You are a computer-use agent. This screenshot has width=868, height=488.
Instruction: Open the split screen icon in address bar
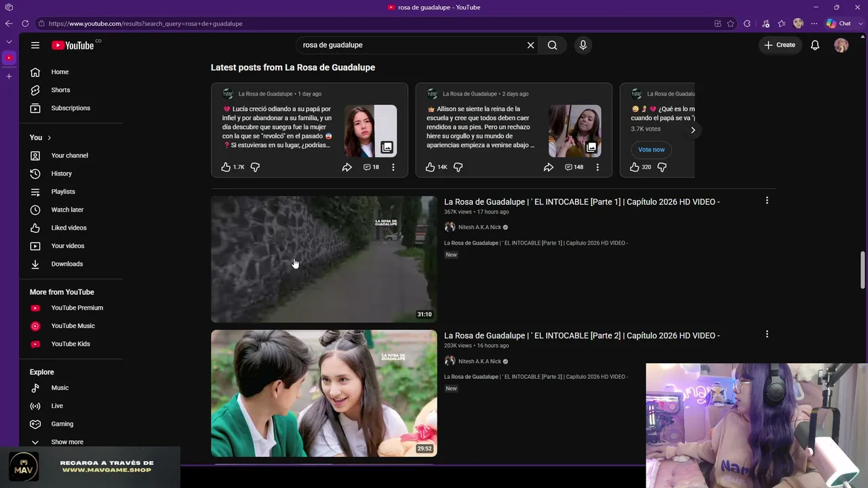pos(717,24)
